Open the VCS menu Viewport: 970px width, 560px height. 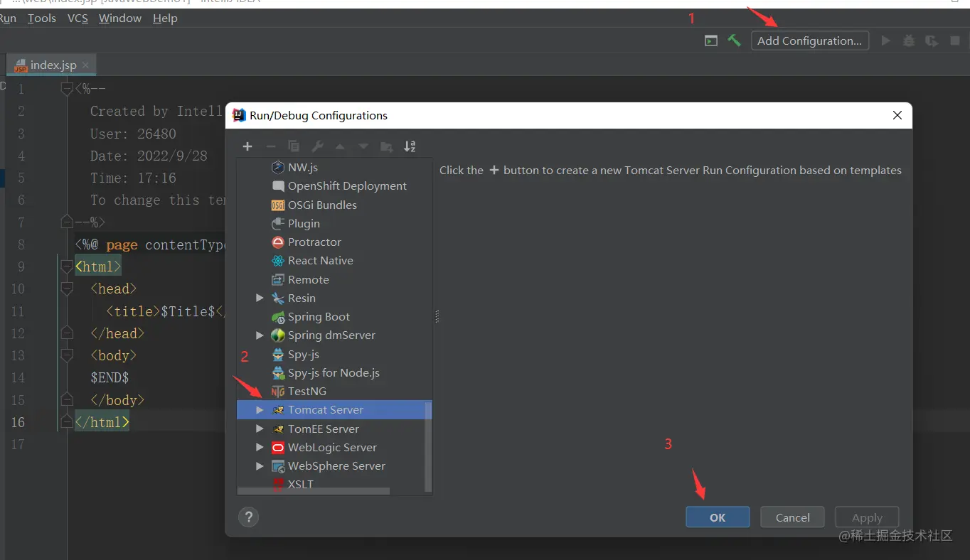click(x=78, y=18)
